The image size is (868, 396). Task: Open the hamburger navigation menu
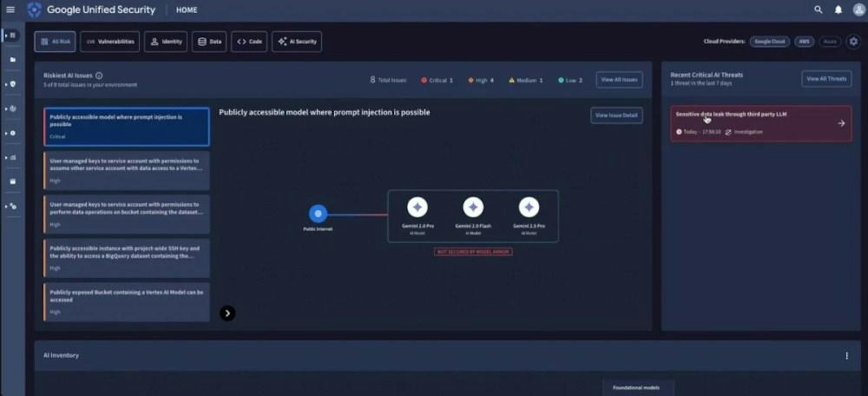(x=11, y=10)
